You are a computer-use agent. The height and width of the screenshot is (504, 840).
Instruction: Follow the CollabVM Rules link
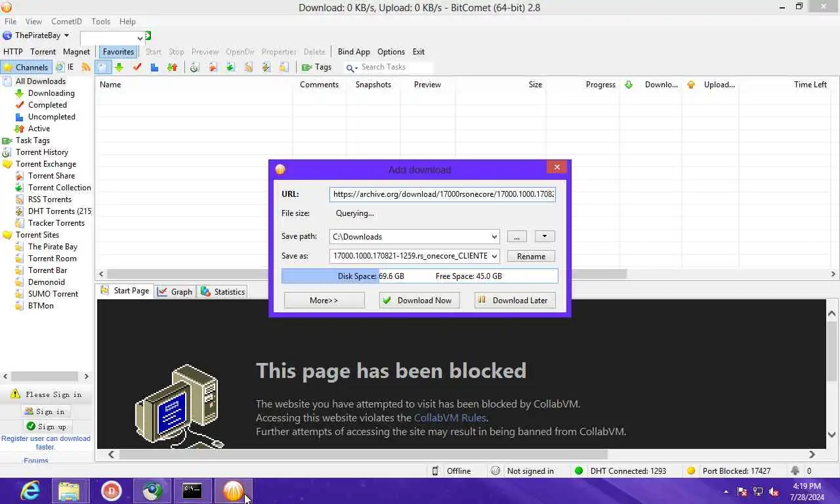[x=450, y=418]
